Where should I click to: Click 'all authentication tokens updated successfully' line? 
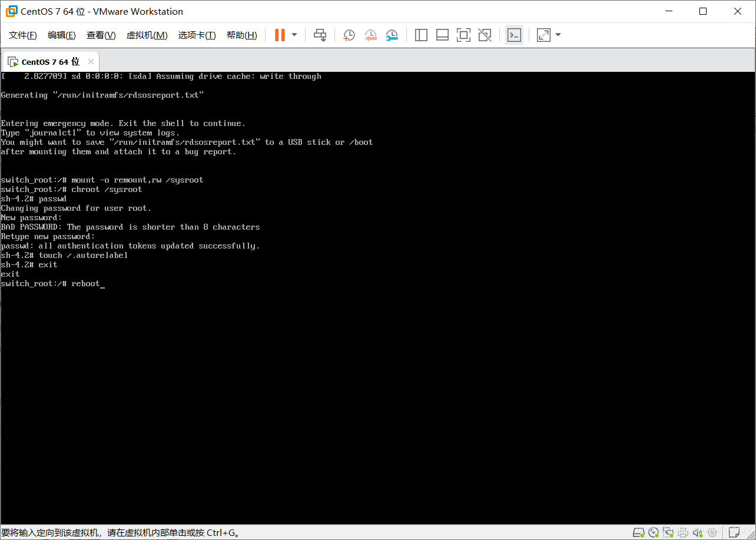pyautogui.click(x=131, y=246)
